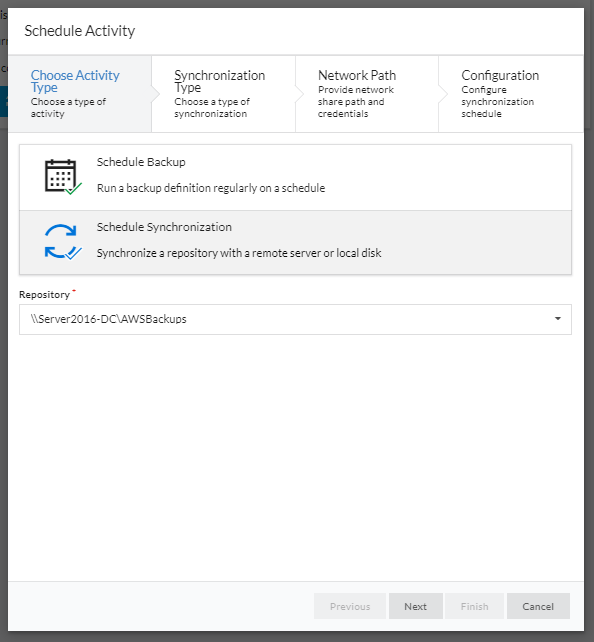Click the Schedule Backup calendar icon
Screen dimensions: 594x642
pyautogui.click(x=63, y=176)
